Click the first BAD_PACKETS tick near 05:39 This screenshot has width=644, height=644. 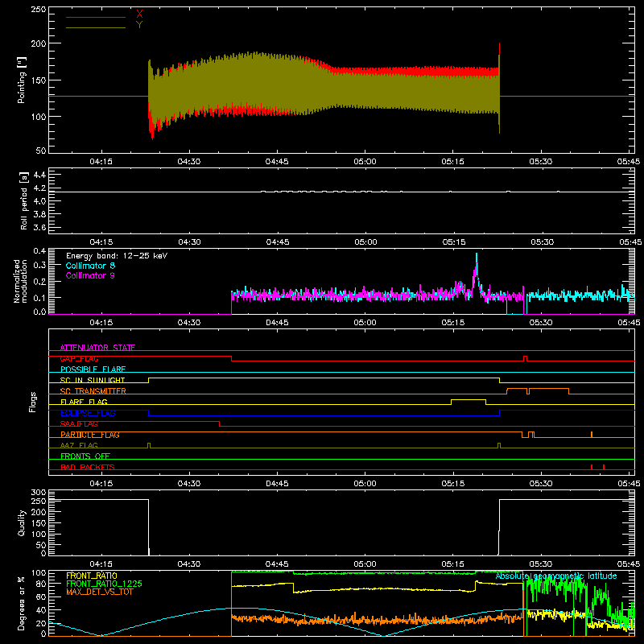[x=592, y=467]
